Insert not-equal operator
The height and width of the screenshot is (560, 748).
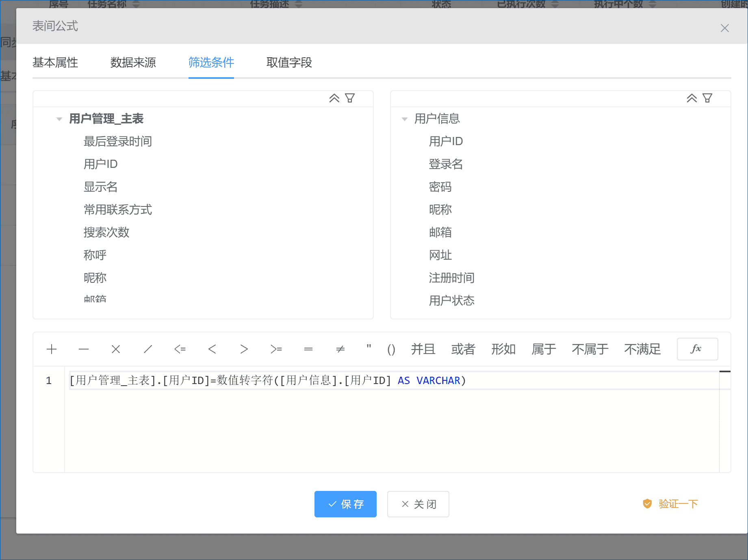(340, 349)
